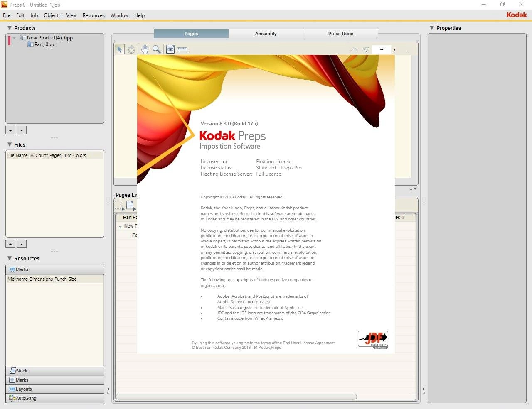Add a file with the plus button
532x409 pixels.
(x=10, y=244)
